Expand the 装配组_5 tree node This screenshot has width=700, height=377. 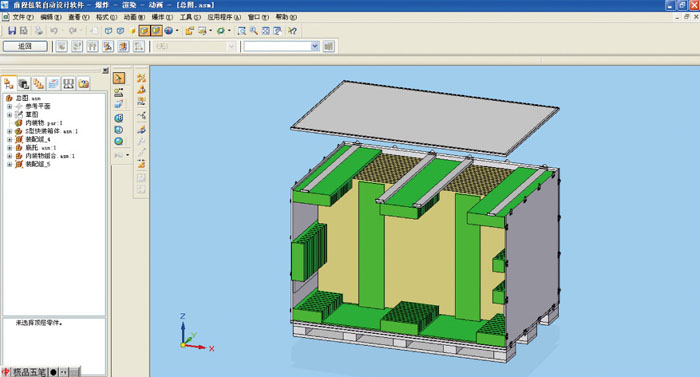coord(9,164)
